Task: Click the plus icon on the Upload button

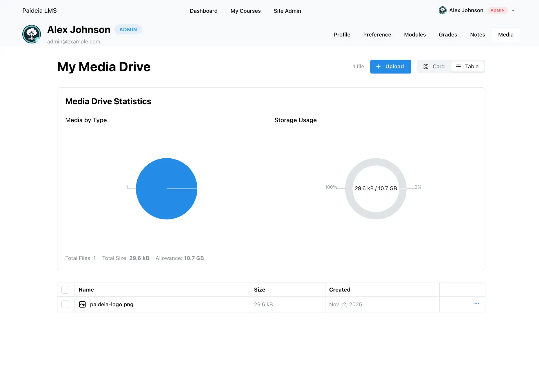Action: click(378, 67)
